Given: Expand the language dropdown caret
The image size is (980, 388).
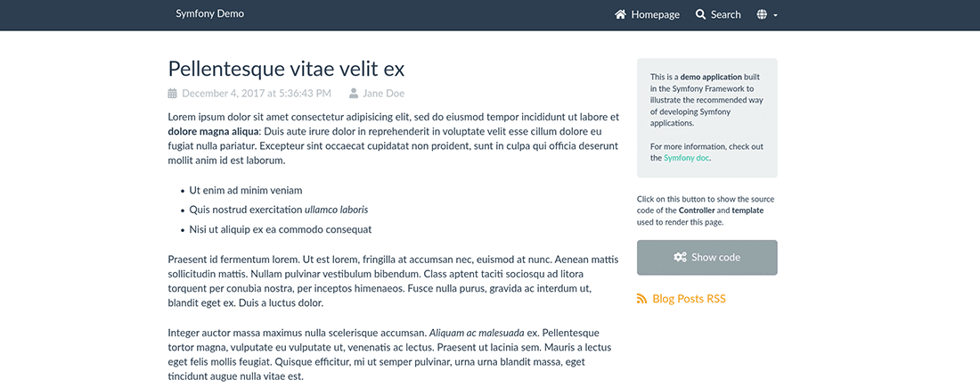Looking at the screenshot, I should pyautogui.click(x=776, y=15).
